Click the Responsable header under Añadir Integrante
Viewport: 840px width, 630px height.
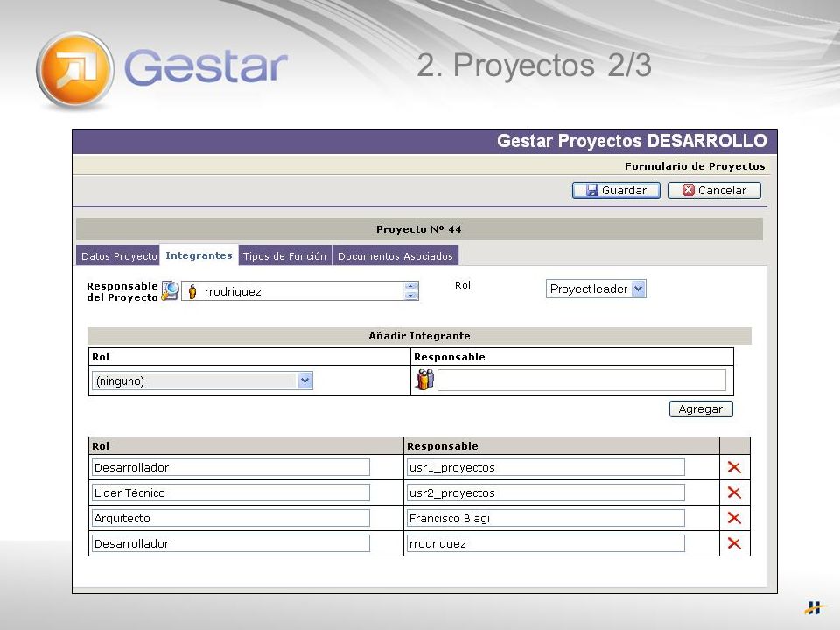tap(450, 357)
